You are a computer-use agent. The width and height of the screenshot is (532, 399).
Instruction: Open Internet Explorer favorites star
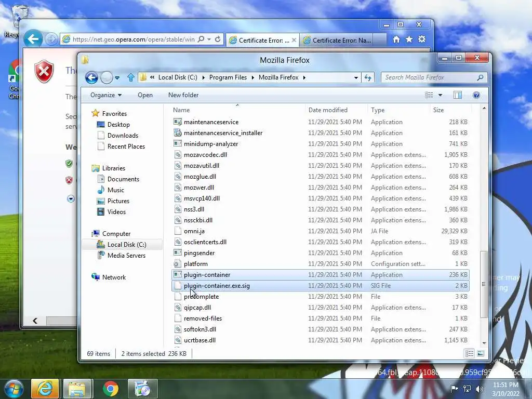point(409,39)
